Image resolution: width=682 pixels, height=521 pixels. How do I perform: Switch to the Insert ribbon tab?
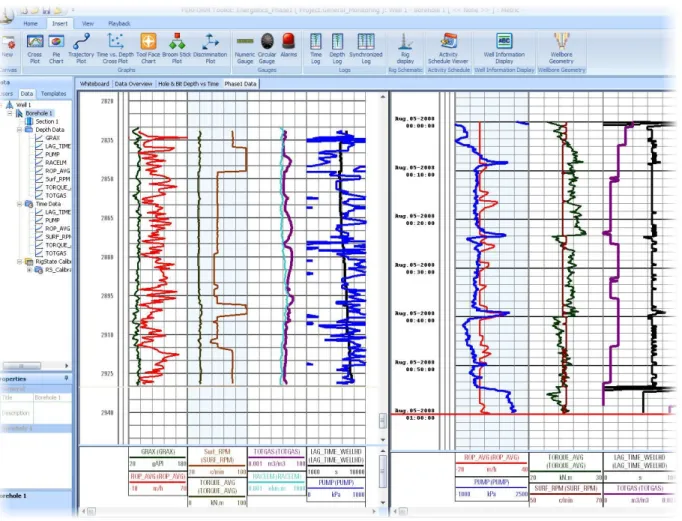pyautogui.click(x=60, y=23)
